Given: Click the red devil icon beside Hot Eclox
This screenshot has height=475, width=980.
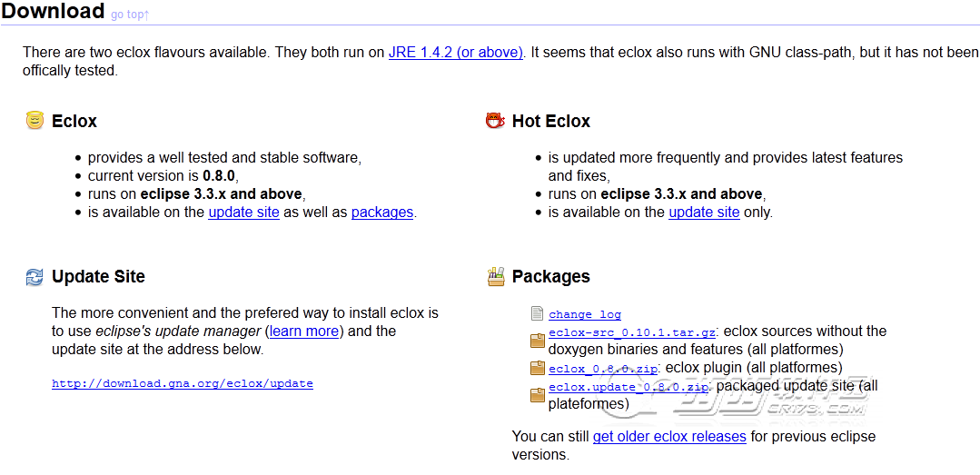Looking at the screenshot, I should click(x=495, y=121).
